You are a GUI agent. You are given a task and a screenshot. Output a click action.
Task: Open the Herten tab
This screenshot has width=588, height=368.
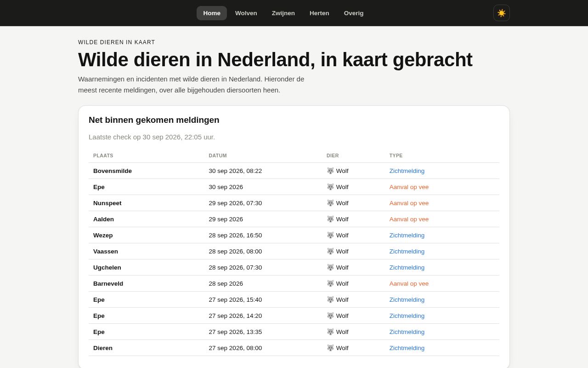pos(319,13)
